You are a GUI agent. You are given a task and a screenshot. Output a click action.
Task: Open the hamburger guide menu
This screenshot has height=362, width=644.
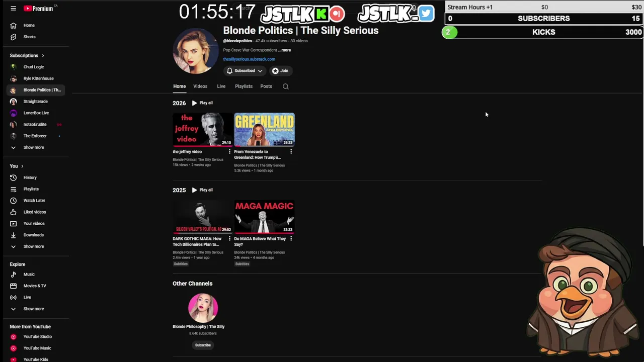coord(13,9)
